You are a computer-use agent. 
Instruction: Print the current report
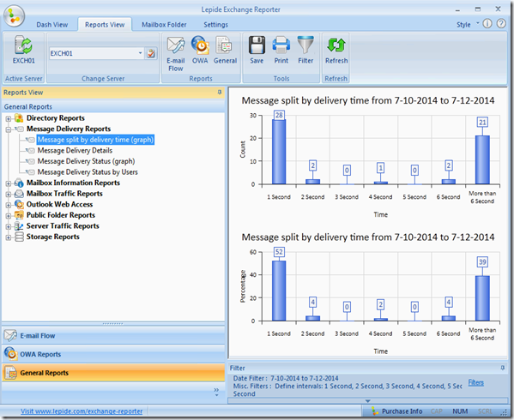[281, 50]
